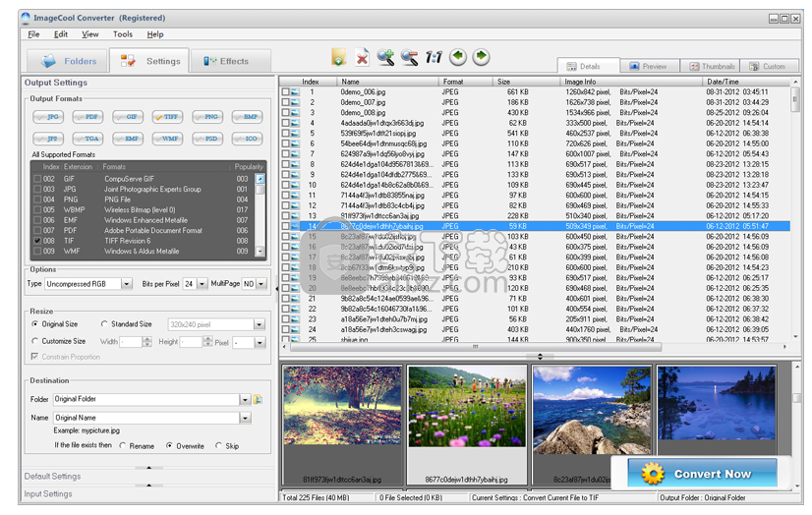Viewport: 812px width, 515px height.
Task: Click the file list vertical scrollbar thumb
Action: coord(795,99)
